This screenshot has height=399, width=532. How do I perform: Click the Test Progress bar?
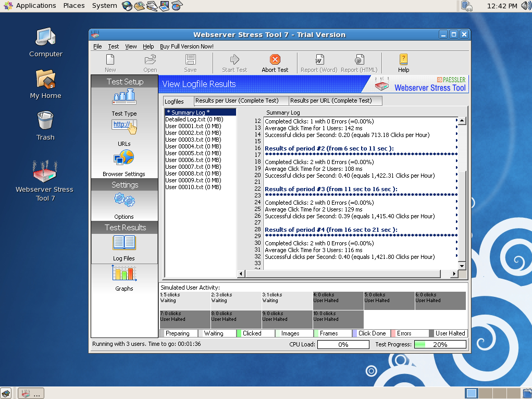pyautogui.click(x=440, y=344)
